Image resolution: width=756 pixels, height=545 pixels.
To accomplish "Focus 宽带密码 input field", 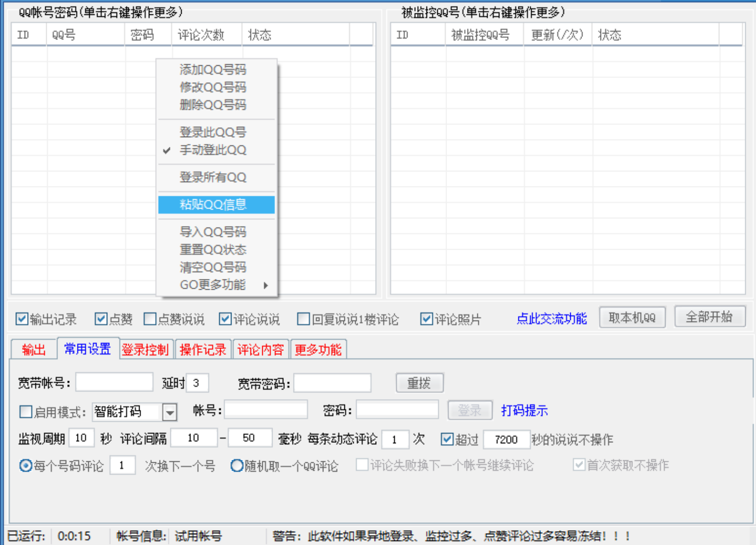I will [x=333, y=382].
